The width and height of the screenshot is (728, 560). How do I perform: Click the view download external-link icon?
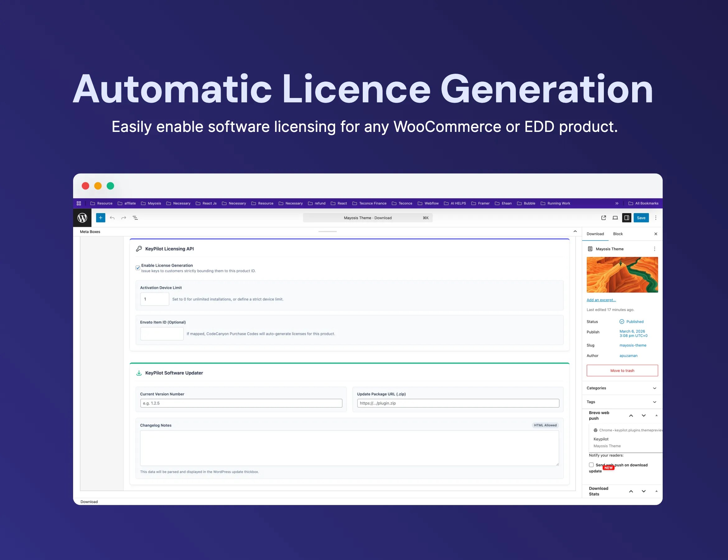(603, 218)
